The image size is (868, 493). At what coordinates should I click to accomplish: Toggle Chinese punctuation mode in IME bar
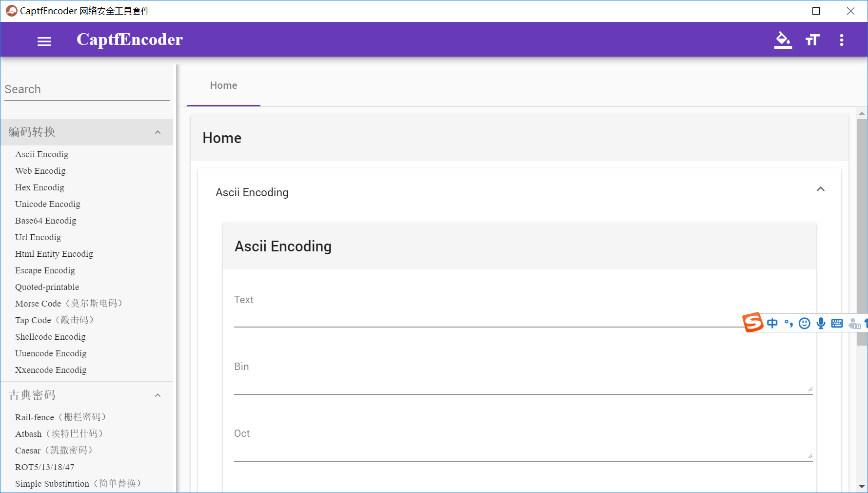789,323
